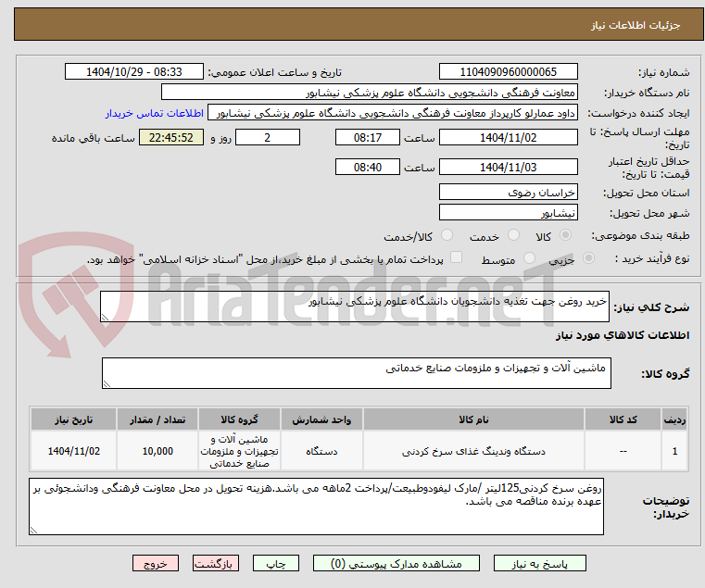Click the row number cell 1
Image resolution: width=705 pixels, height=588 pixels.
click(674, 451)
